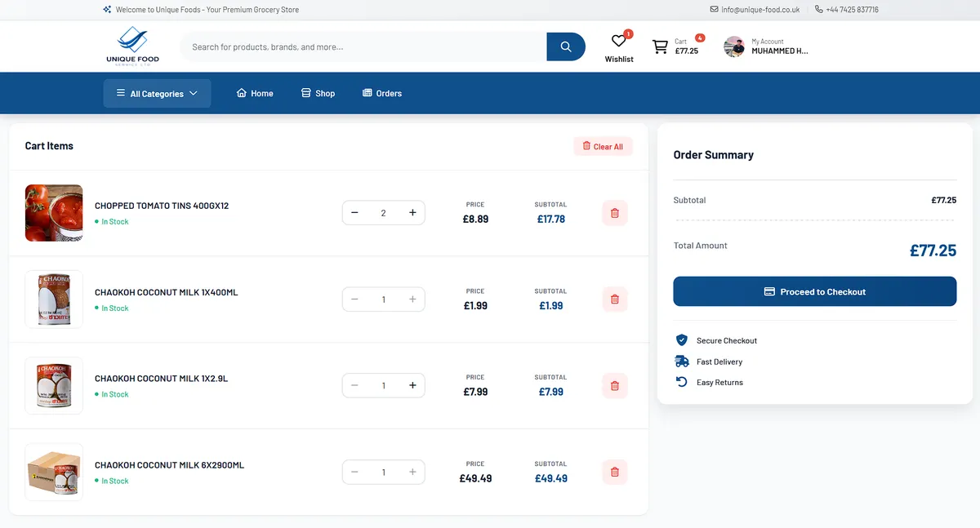980x528 pixels.
Task: Open CHOPPED TOMATO TINS 400GX12 product name
Action: [x=162, y=206]
